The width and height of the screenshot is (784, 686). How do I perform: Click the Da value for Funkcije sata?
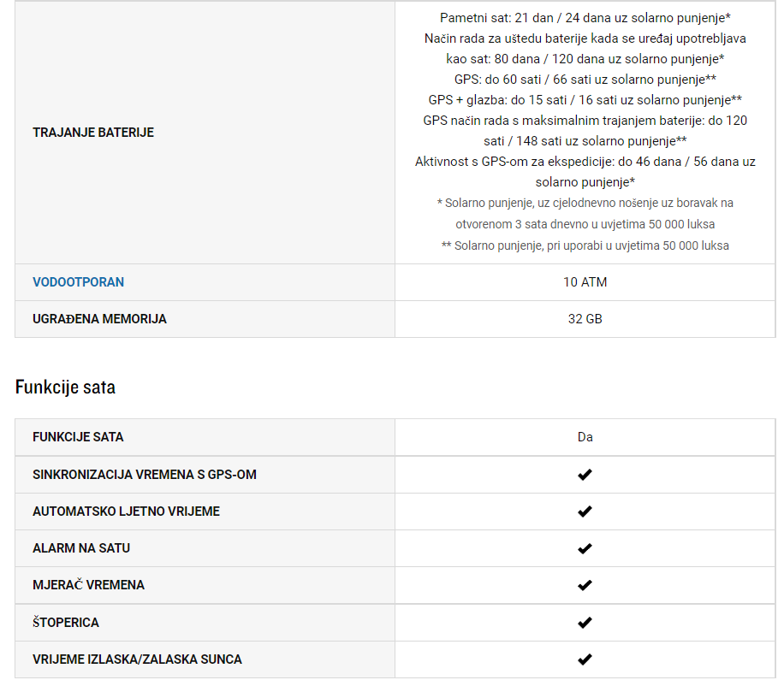click(585, 437)
